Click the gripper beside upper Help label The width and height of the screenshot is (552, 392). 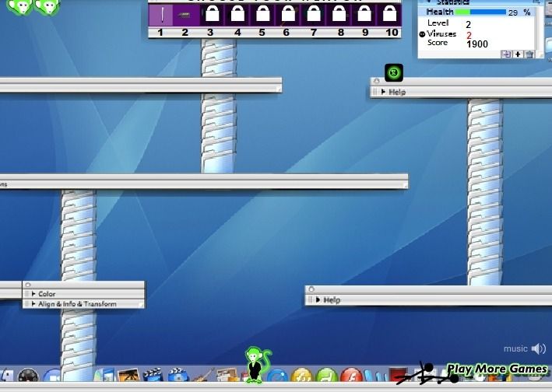click(x=374, y=92)
